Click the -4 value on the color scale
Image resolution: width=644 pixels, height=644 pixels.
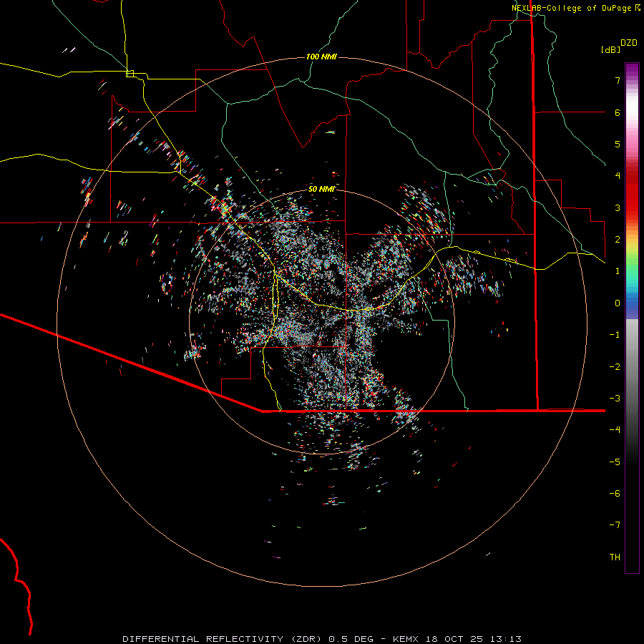click(x=615, y=429)
